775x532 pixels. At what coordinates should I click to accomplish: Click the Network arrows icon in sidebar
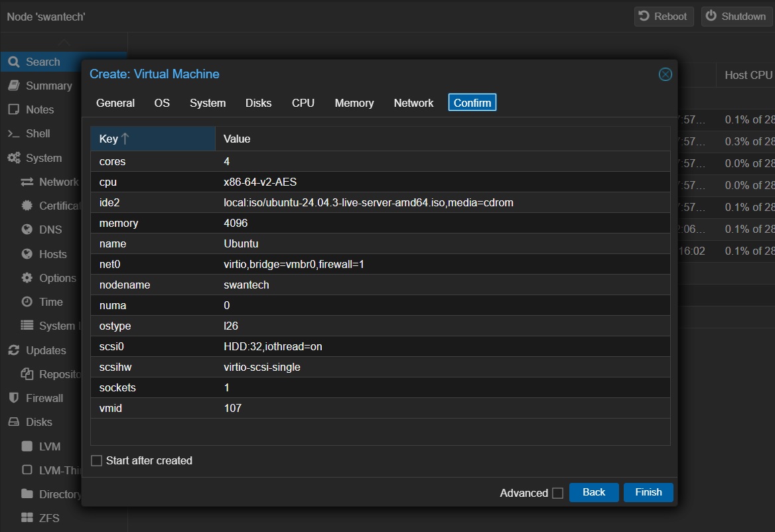coord(27,182)
